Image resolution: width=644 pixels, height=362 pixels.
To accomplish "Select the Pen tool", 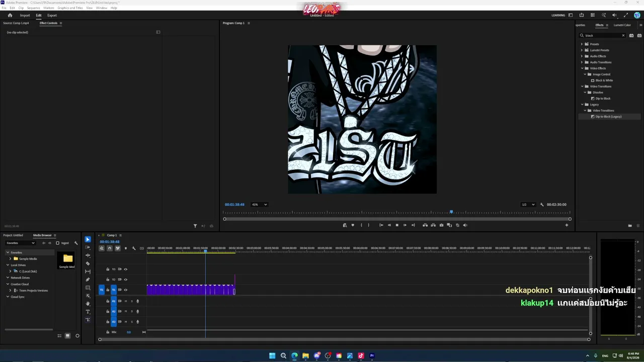I will [88, 280].
